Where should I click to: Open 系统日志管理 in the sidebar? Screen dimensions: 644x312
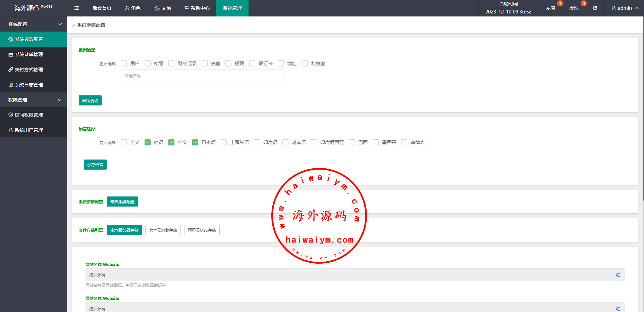[x=29, y=85]
